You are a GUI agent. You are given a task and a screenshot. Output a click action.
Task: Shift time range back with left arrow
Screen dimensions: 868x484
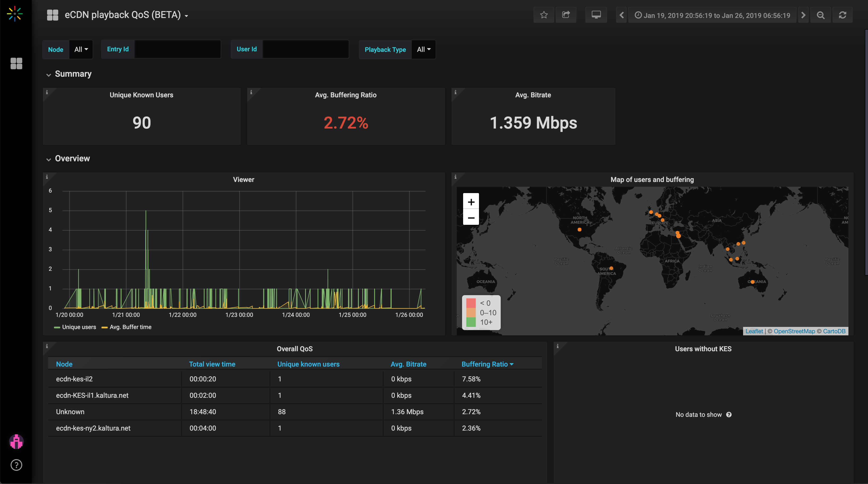click(x=621, y=15)
